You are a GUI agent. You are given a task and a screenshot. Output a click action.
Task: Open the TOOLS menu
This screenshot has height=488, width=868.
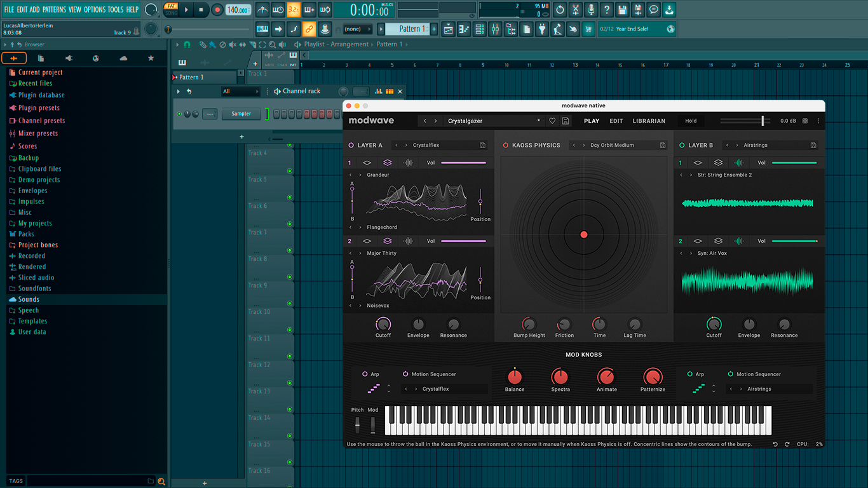116,10
